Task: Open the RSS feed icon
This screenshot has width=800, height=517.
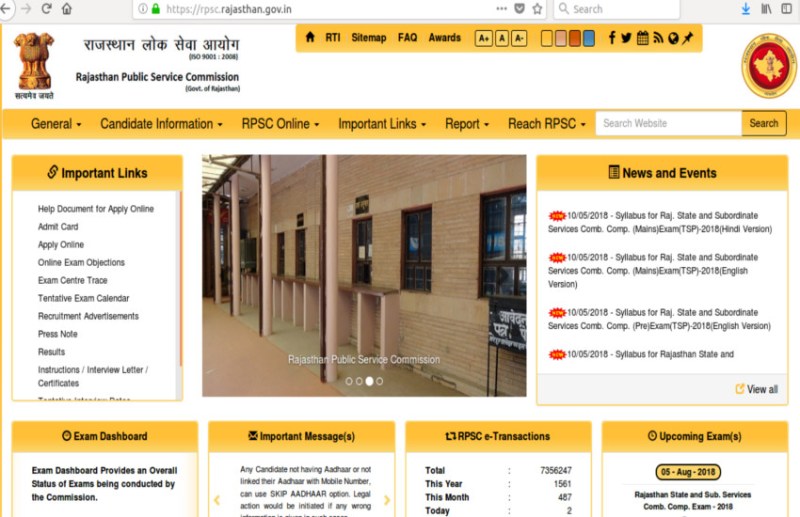Action: 658,38
